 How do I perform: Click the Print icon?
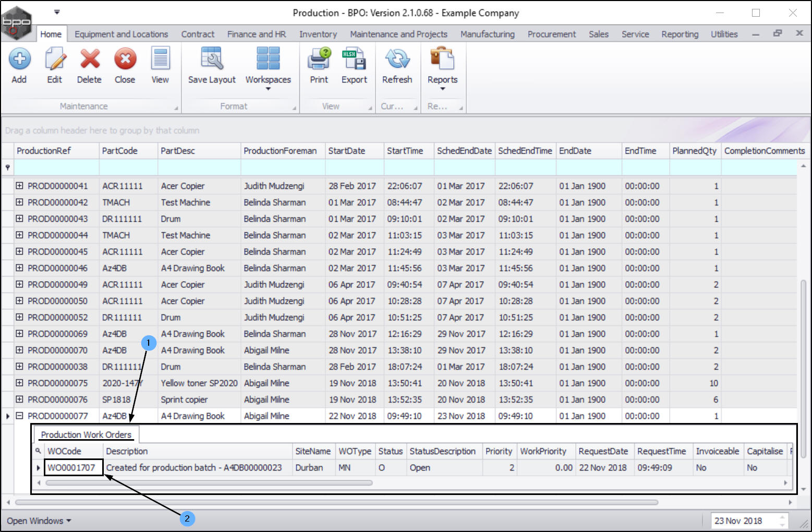(x=319, y=59)
